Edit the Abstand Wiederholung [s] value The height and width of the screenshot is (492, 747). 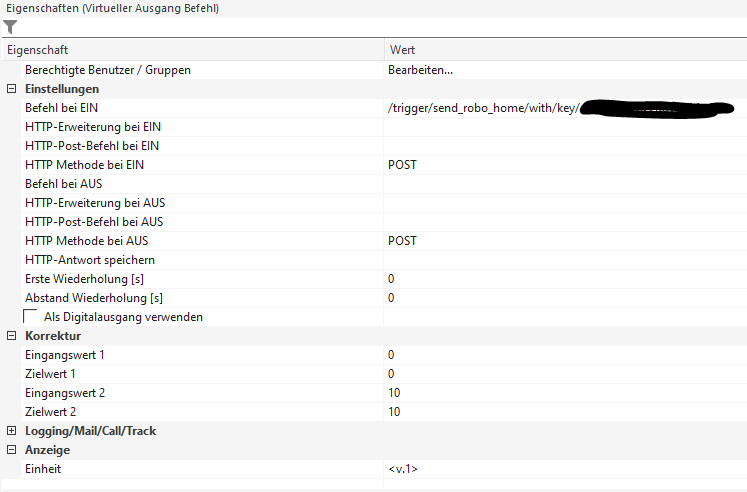click(560, 298)
